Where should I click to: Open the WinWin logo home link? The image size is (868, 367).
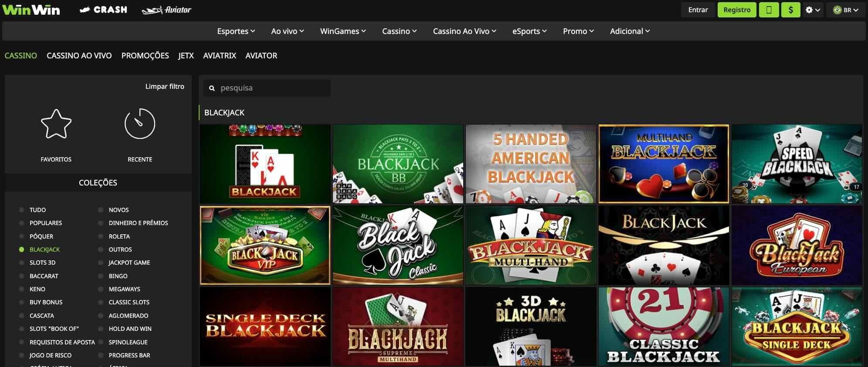[x=31, y=10]
